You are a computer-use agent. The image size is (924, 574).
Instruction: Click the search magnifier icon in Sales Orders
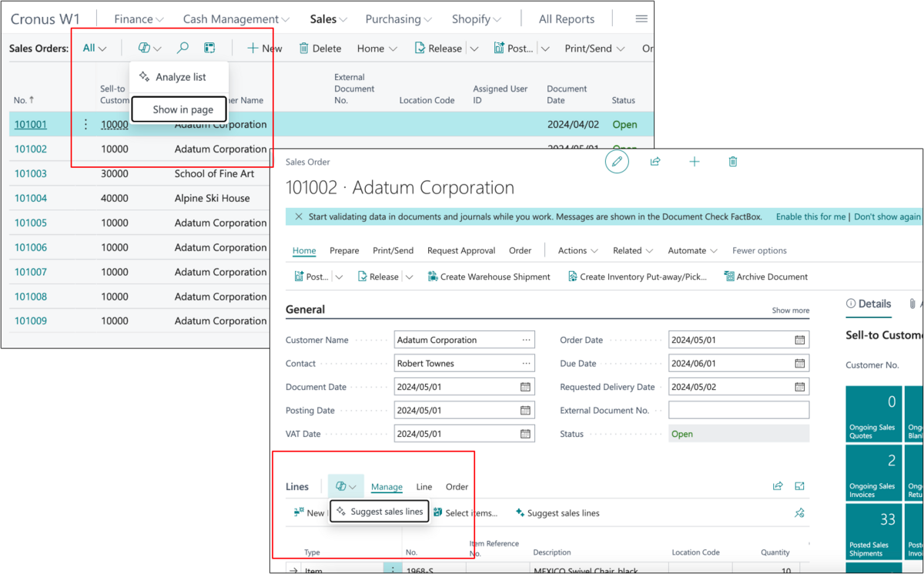coord(182,48)
